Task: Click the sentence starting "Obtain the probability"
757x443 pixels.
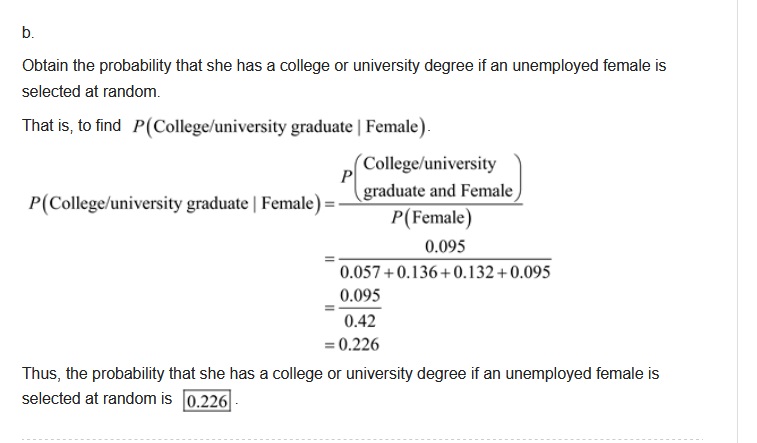Action: (x=343, y=66)
